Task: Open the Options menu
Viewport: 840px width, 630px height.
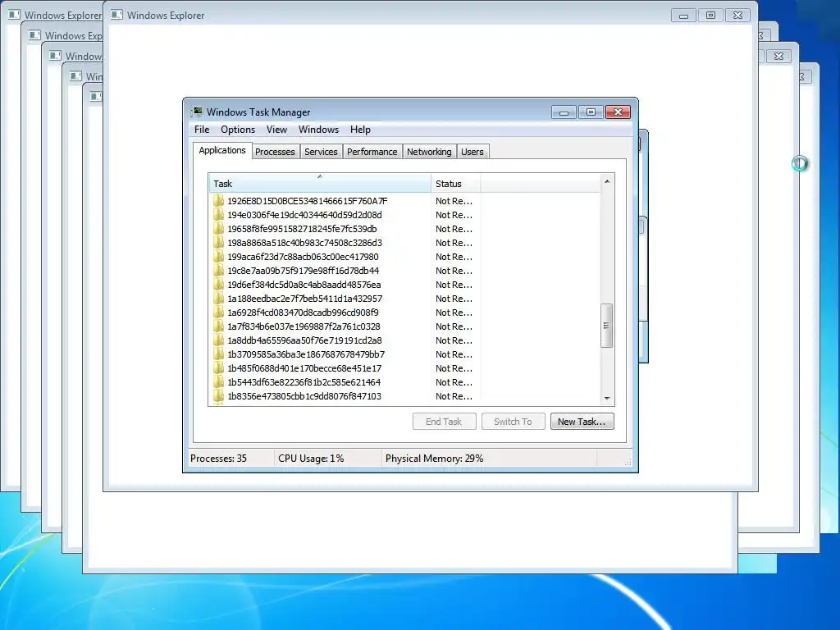Action: [238, 130]
